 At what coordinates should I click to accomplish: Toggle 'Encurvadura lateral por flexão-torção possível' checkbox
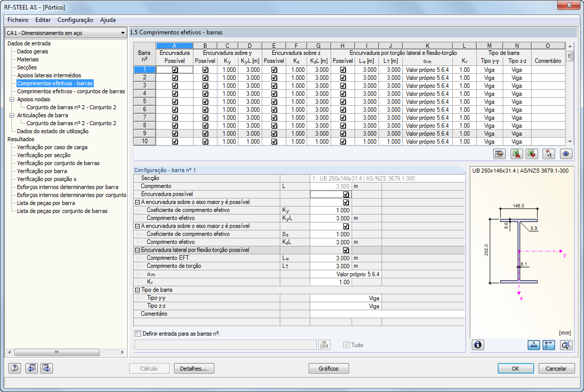[x=346, y=250]
